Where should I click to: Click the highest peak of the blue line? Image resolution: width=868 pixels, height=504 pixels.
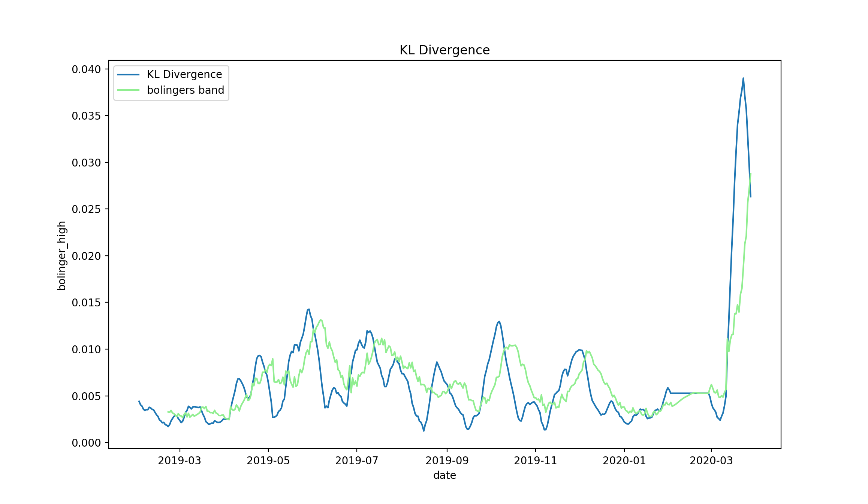point(743,78)
